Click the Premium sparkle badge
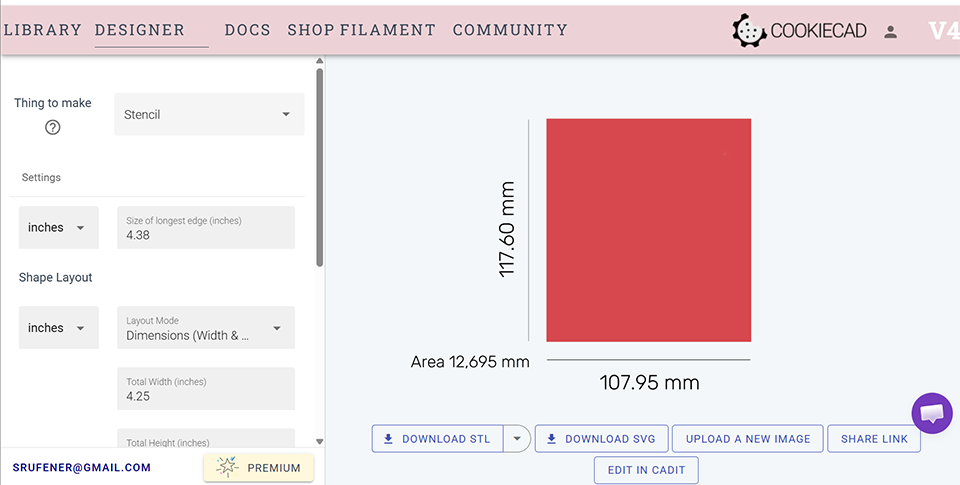Viewport: 960px width, 485px height. point(258,467)
